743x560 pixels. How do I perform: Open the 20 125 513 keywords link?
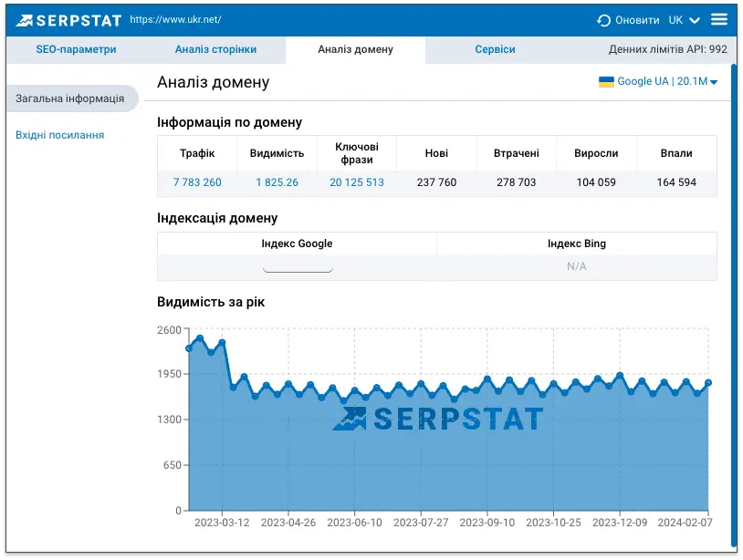354,183
